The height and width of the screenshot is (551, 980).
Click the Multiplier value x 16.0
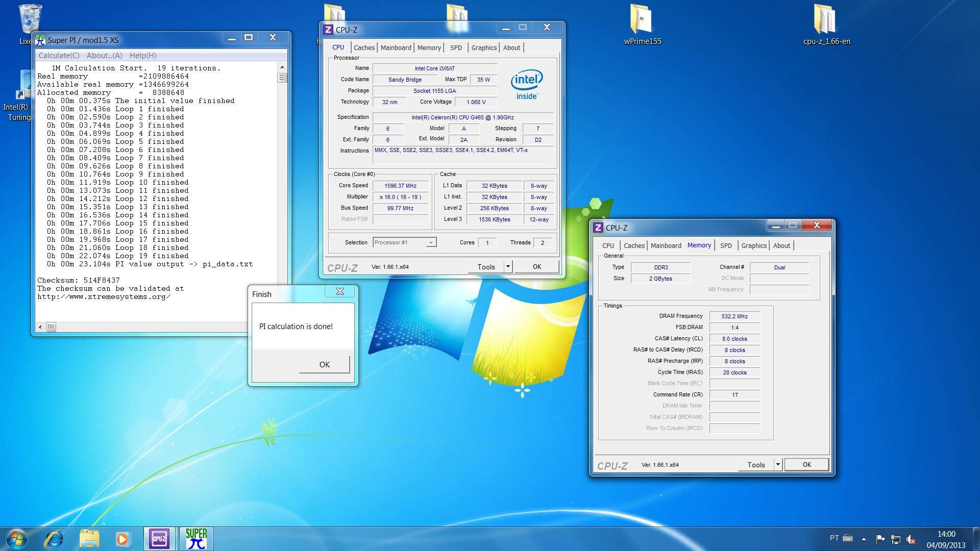400,197
